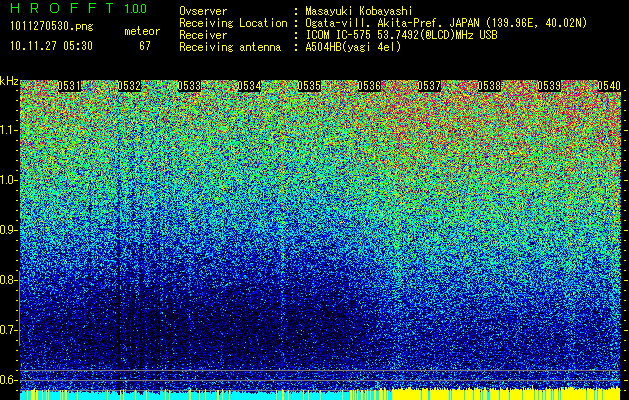629x400 pixels.
Task: Click the 0538 time marker
Action: point(489,86)
